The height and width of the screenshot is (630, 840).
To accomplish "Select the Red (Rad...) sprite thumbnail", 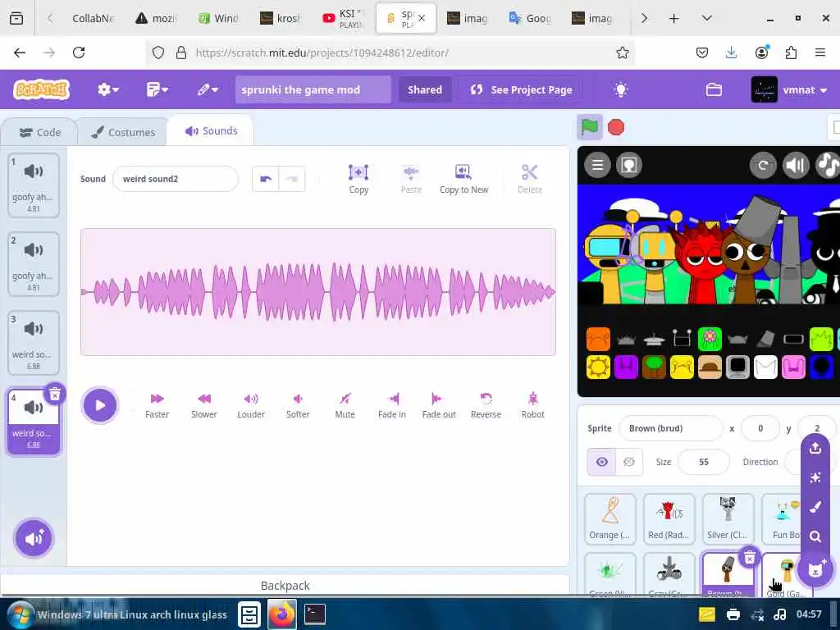I will pos(669,518).
